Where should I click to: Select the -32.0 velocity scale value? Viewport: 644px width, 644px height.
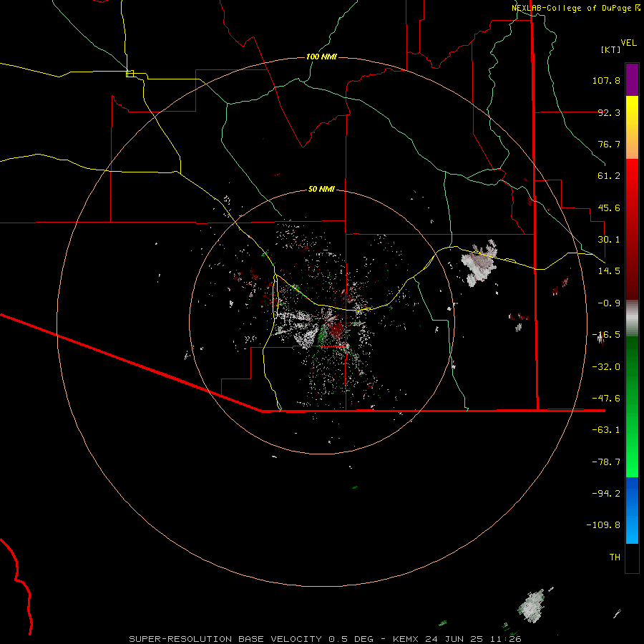coord(606,367)
